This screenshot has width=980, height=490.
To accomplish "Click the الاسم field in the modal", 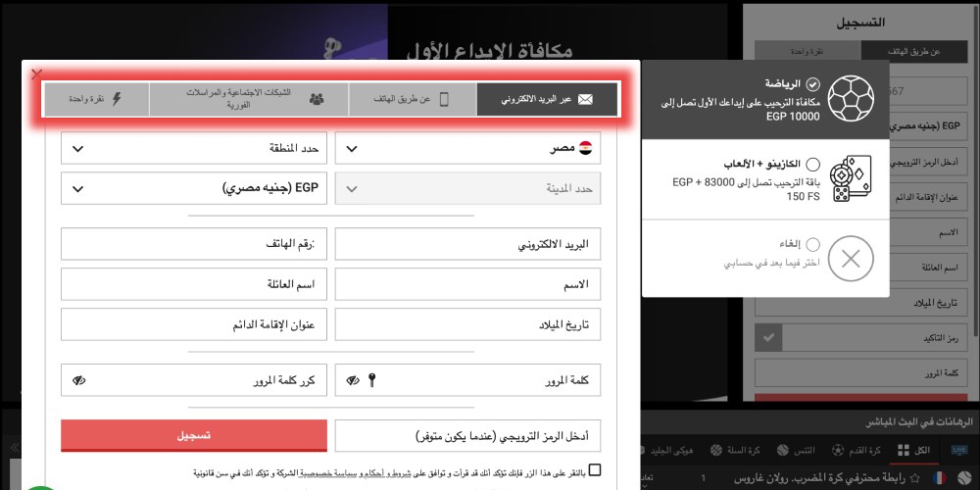I will click(x=467, y=284).
